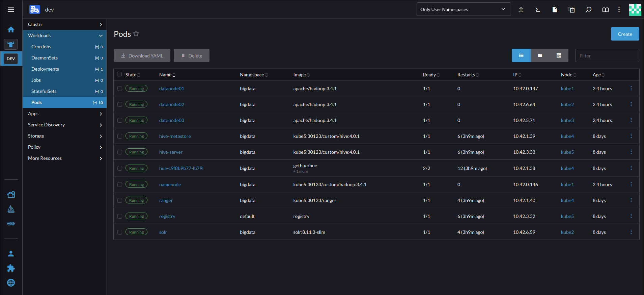The image size is (644, 295).
Task: Open DaemonSets in the Workloads menu
Action: pos(64,58)
